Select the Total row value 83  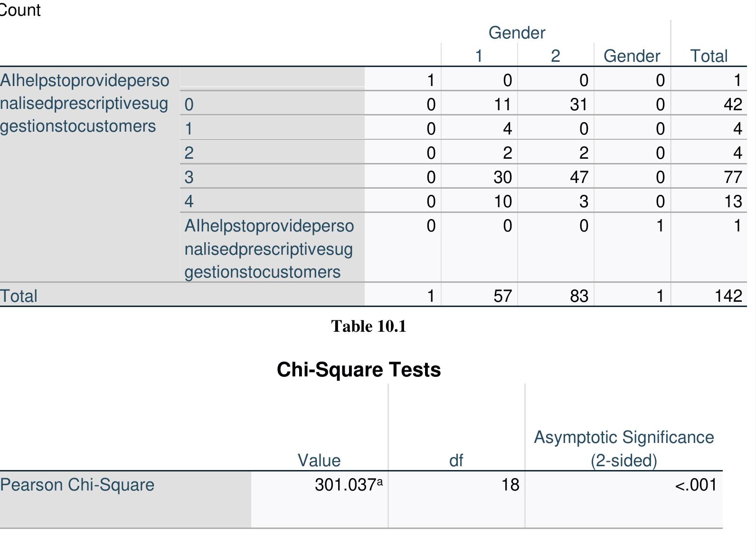coord(579,296)
